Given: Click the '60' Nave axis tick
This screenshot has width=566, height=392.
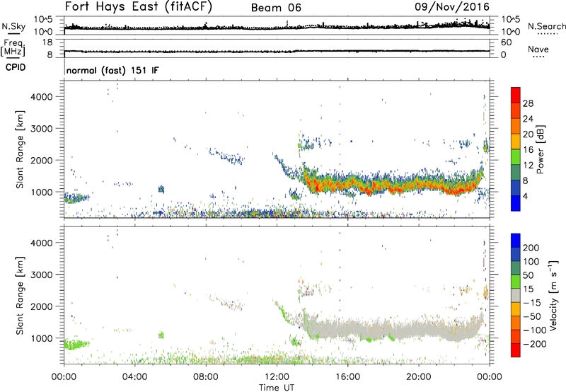Looking at the screenshot, I should click(x=506, y=42).
